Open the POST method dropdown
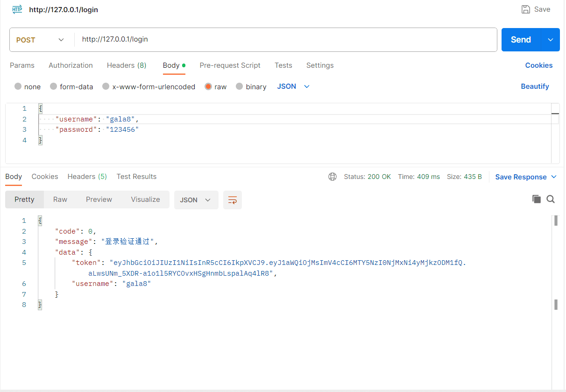This screenshot has height=392, width=566. point(41,40)
